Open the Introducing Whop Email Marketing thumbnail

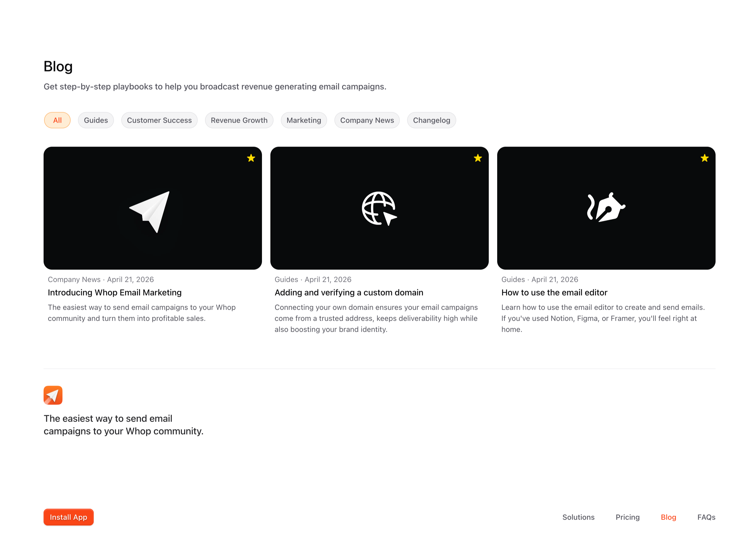click(153, 208)
